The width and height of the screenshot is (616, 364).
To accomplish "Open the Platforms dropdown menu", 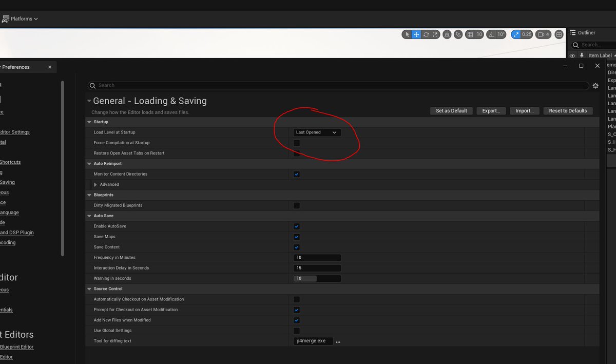I will point(20,19).
